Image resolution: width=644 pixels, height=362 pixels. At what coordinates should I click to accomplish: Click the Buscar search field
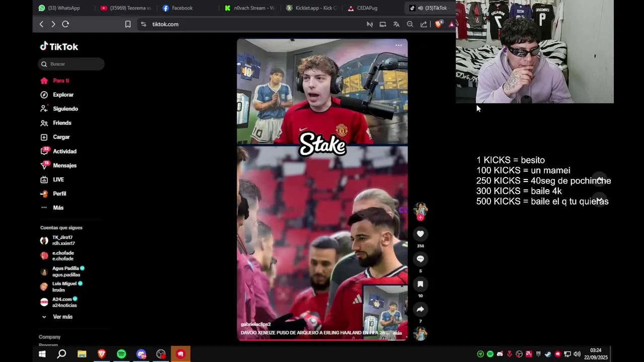(71, 64)
